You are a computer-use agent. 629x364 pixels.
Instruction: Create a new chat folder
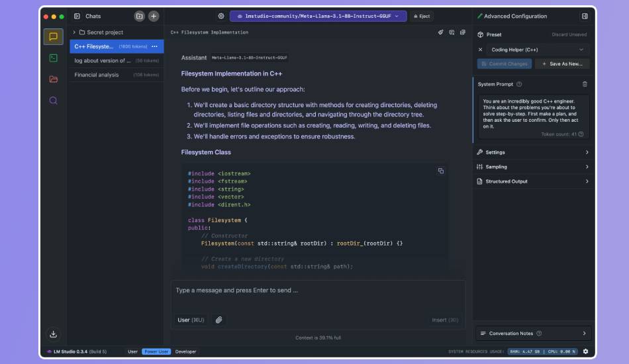pyautogui.click(x=139, y=16)
